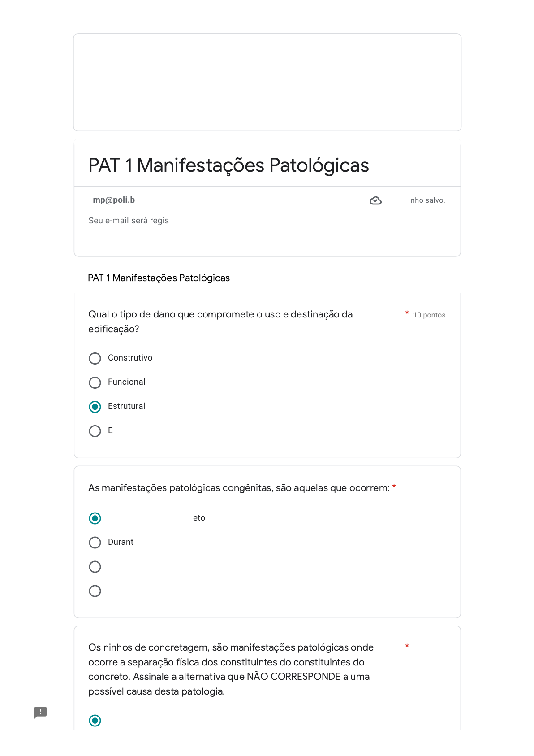The height and width of the screenshot is (756, 534).
Task: Click the question about tipo de dano
Action: [220, 322]
